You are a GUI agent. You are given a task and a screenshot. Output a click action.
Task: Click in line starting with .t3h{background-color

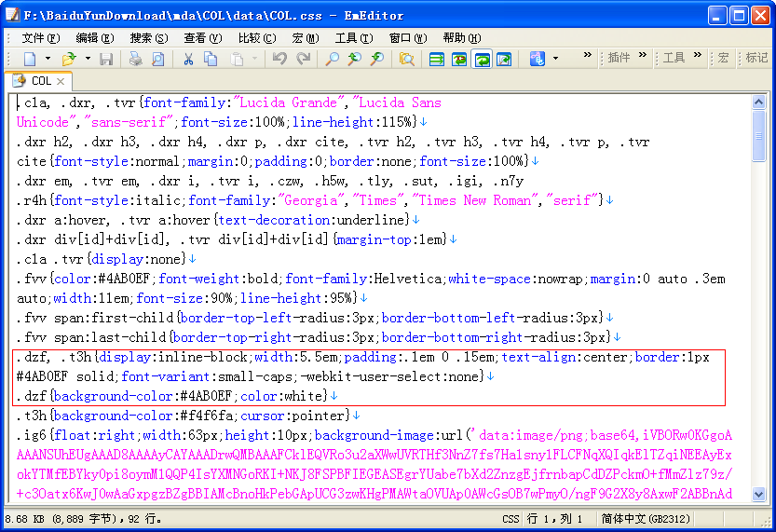pyautogui.click(x=188, y=416)
